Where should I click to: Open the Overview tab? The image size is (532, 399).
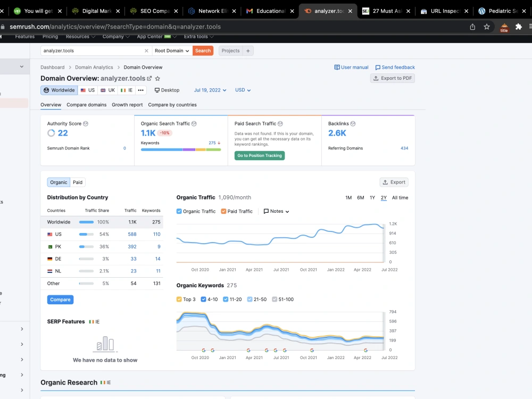(51, 105)
